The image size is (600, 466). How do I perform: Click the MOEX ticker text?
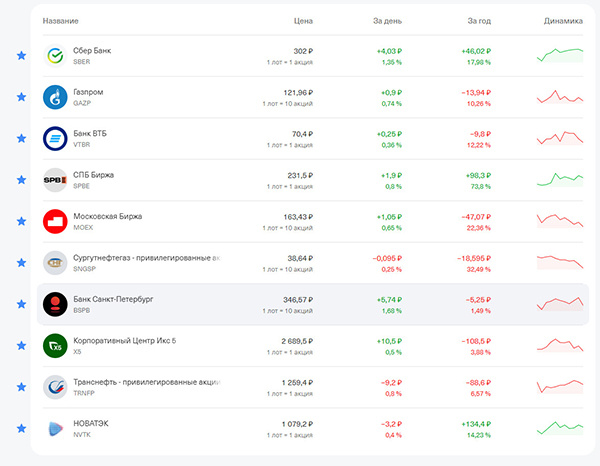tap(83, 227)
